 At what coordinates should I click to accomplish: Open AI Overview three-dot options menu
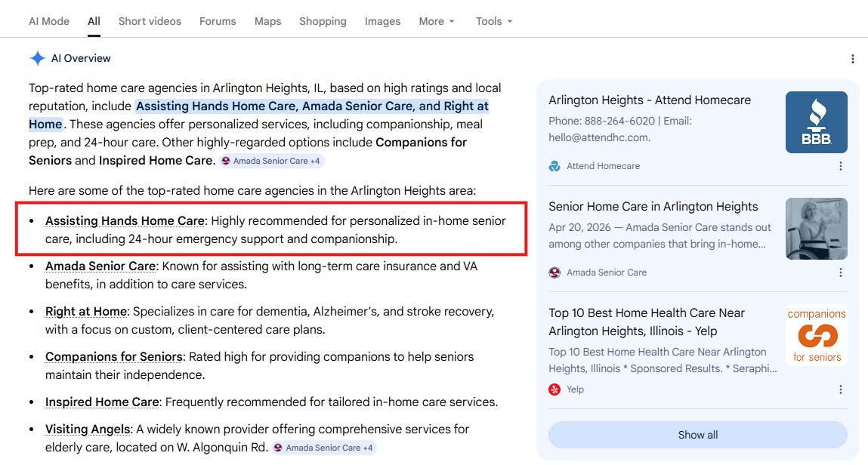[852, 59]
